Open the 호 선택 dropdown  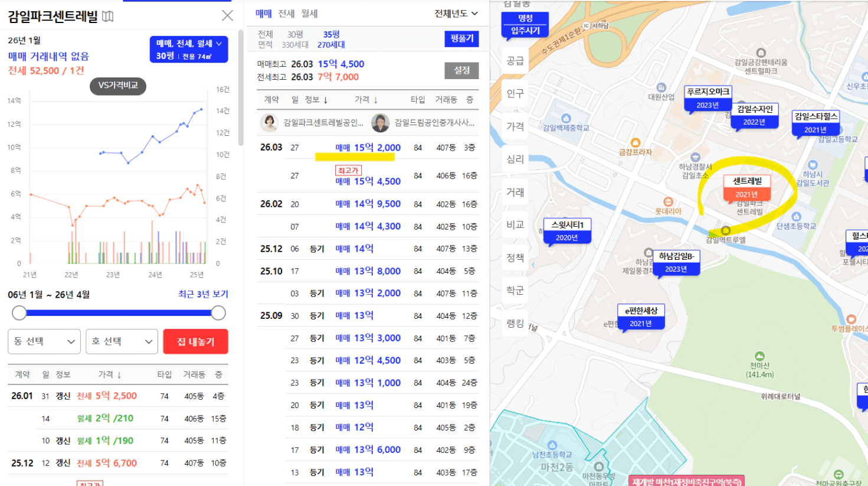click(122, 341)
